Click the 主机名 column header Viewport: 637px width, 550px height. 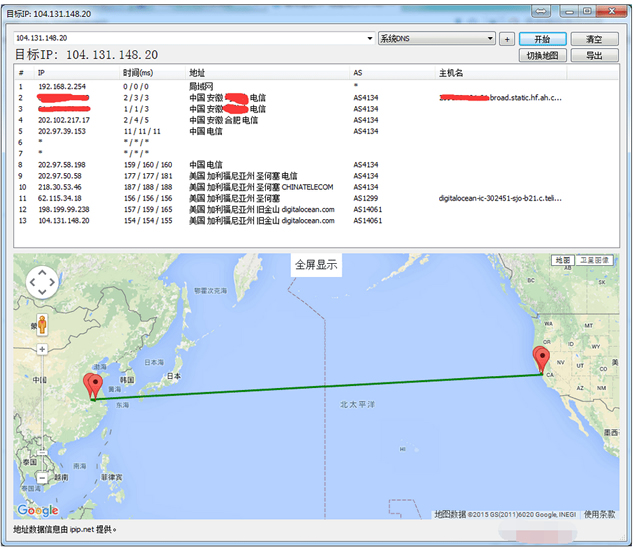click(x=501, y=73)
